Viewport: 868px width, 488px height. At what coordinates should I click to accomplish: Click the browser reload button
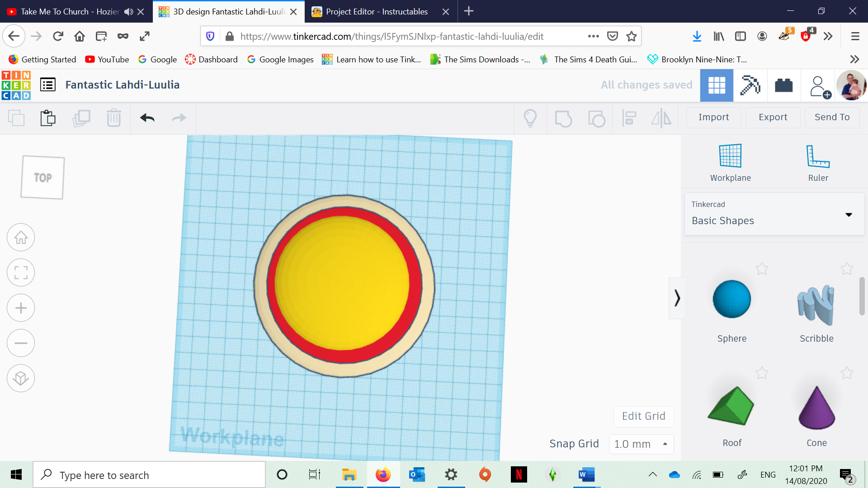[x=58, y=36]
